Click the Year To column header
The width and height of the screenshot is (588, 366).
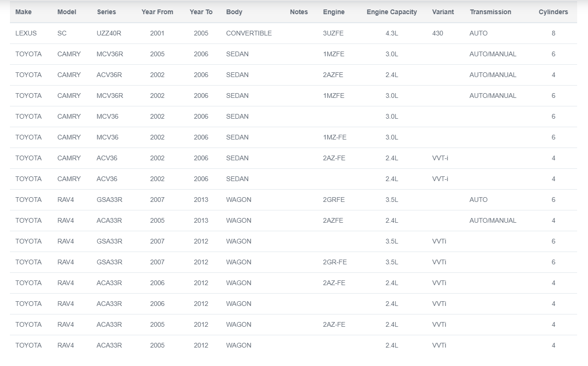click(x=201, y=12)
